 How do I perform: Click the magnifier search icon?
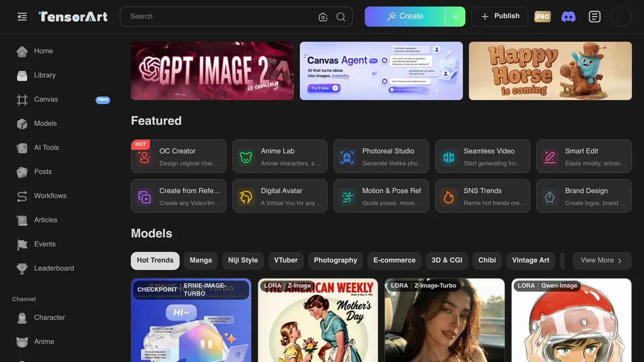tap(341, 17)
